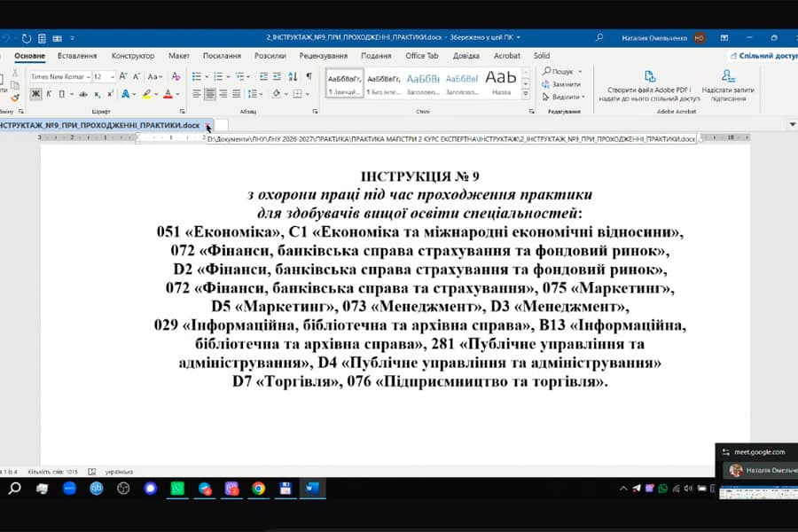
Task: Click the Create Adobe PDF and share icon
Action: [650, 76]
